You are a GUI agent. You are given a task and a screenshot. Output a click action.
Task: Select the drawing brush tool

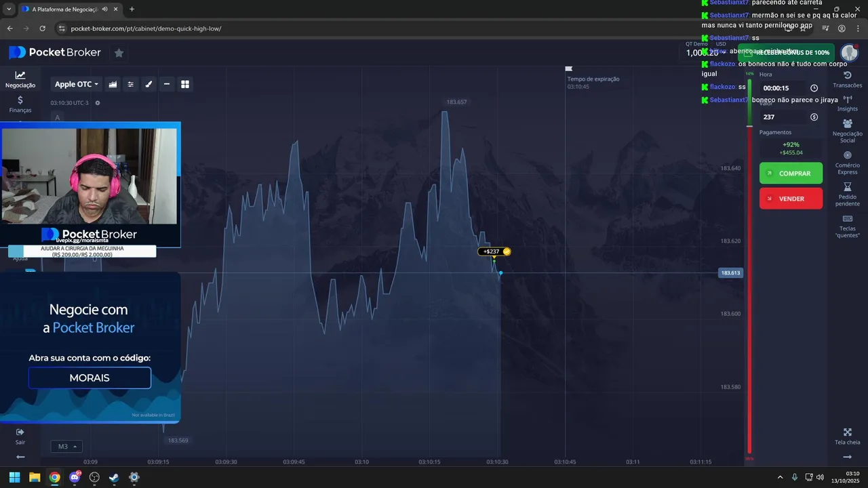(149, 84)
